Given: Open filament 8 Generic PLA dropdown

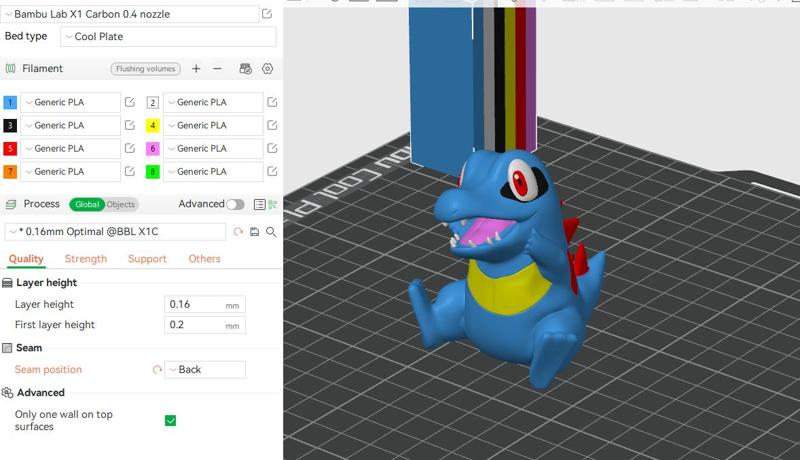Looking at the screenshot, I should pyautogui.click(x=213, y=172).
